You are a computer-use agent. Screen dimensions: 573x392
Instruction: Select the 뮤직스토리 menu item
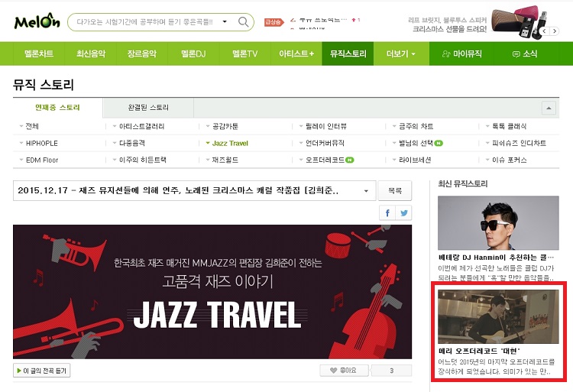pos(348,53)
